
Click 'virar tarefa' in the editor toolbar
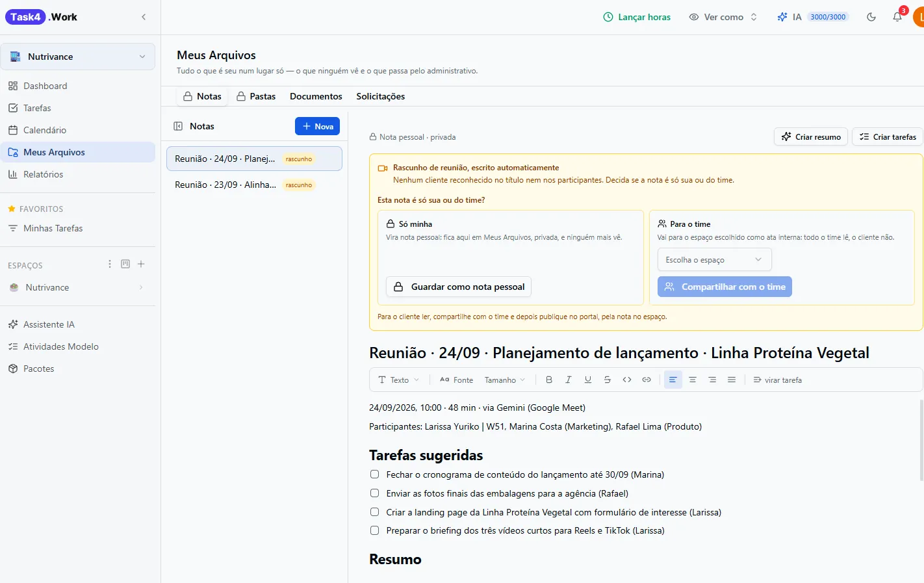coord(777,380)
